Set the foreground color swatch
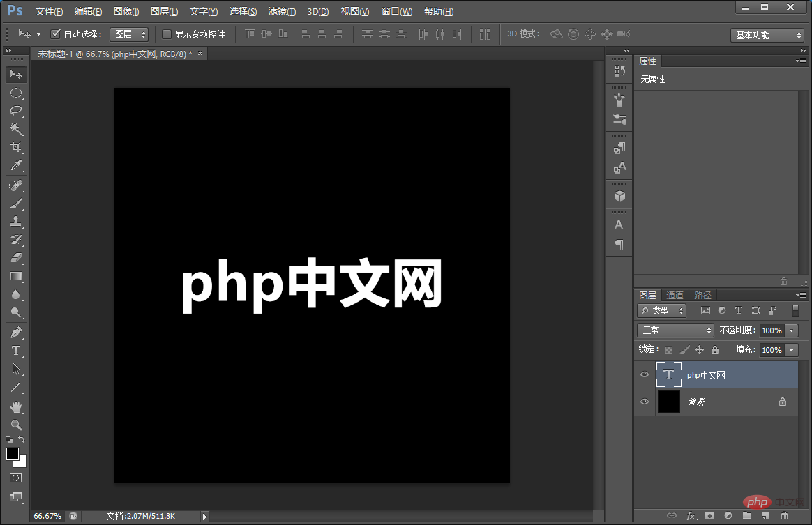Image resolution: width=812 pixels, height=525 pixels. point(13,454)
